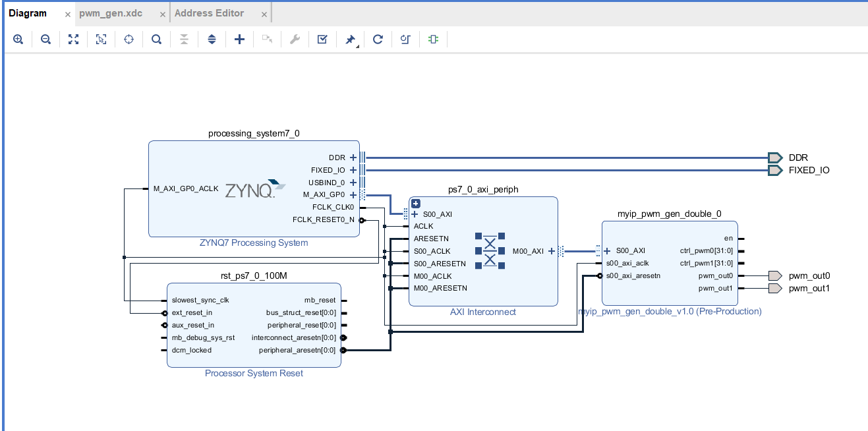Click the Zoom Fit icon

[73, 40]
